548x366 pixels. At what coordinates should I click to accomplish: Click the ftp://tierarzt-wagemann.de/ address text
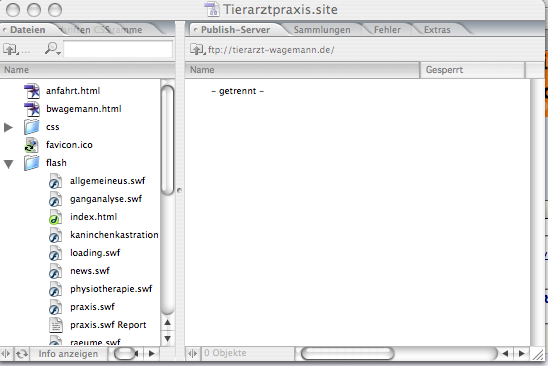pos(271,50)
